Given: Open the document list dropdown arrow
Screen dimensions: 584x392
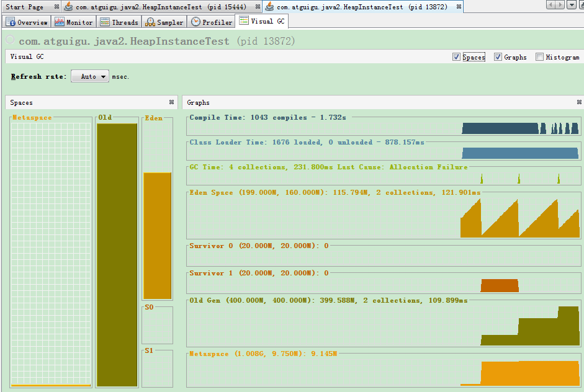Looking at the screenshot, I should click(x=572, y=5).
